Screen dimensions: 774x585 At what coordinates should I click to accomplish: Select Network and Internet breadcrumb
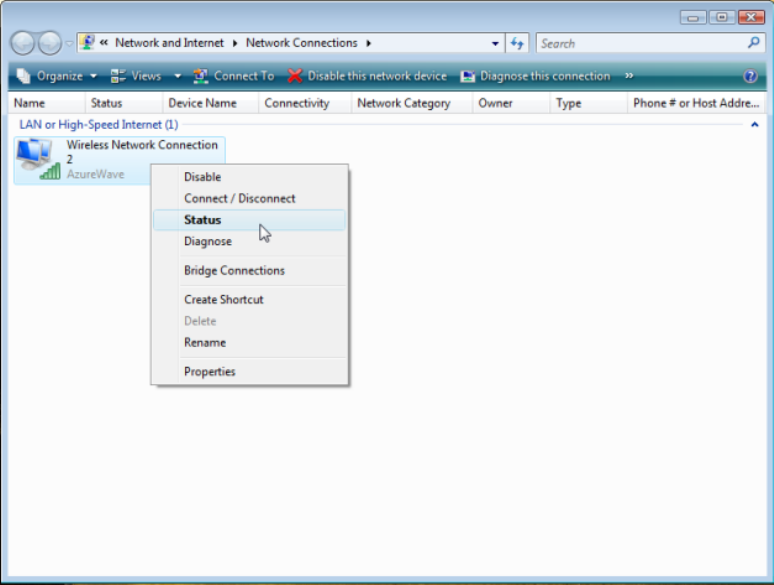[169, 43]
